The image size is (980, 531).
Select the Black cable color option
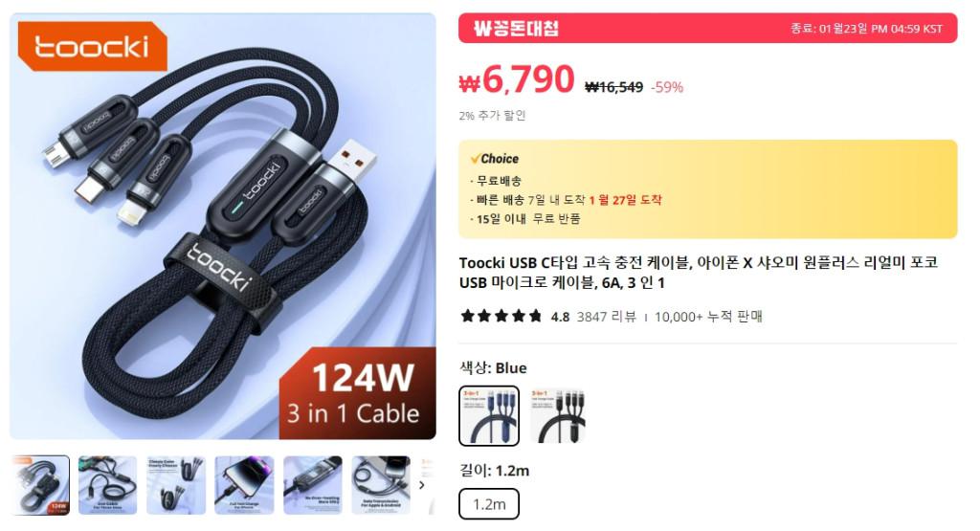tap(558, 415)
